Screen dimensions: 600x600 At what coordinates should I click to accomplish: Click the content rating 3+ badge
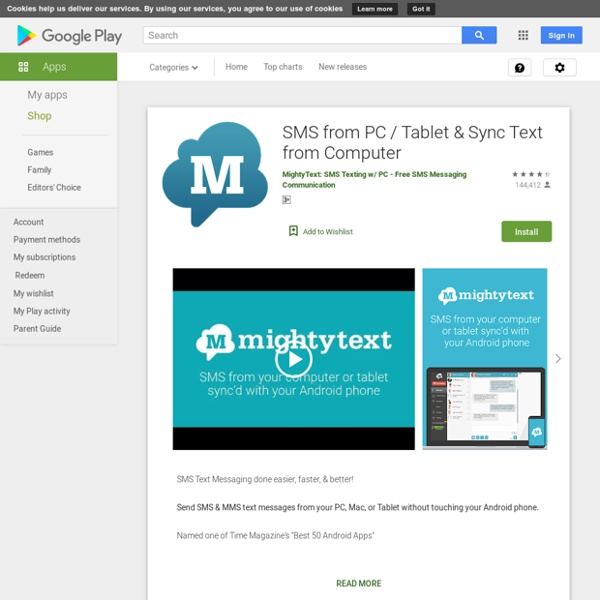coord(286,199)
